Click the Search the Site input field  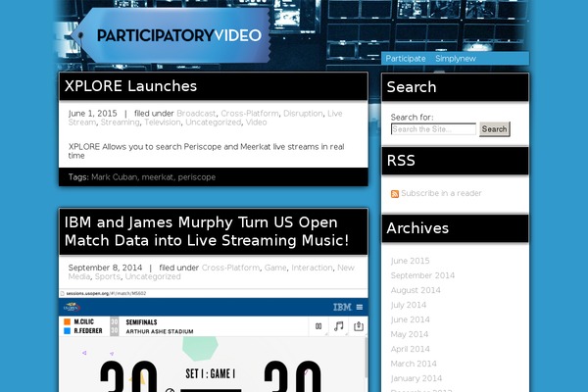433,129
